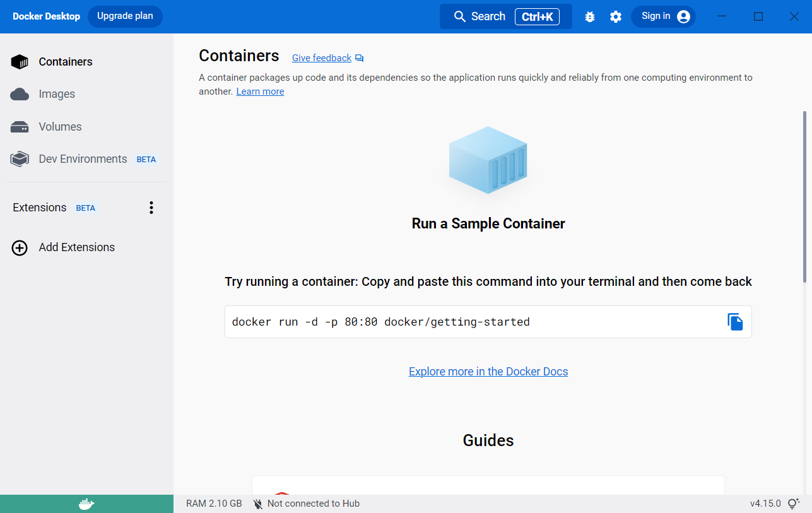
Task: Minimize the Docker Desktop window
Action: (722, 16)
